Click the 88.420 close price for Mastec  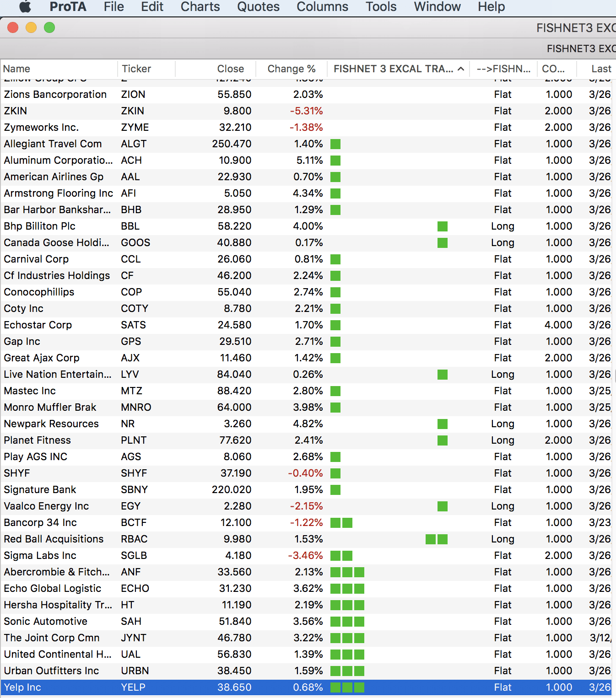click(x=234, y=391)
